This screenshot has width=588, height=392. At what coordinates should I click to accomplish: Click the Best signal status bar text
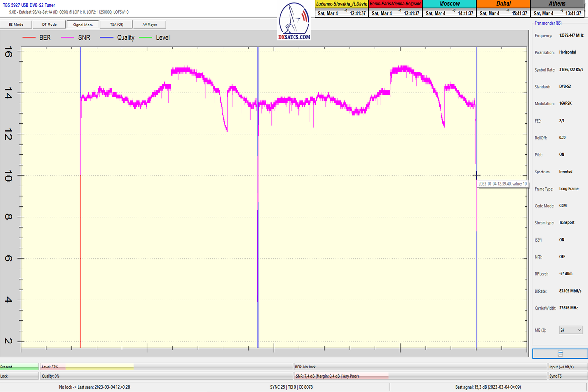coord(488,387)
